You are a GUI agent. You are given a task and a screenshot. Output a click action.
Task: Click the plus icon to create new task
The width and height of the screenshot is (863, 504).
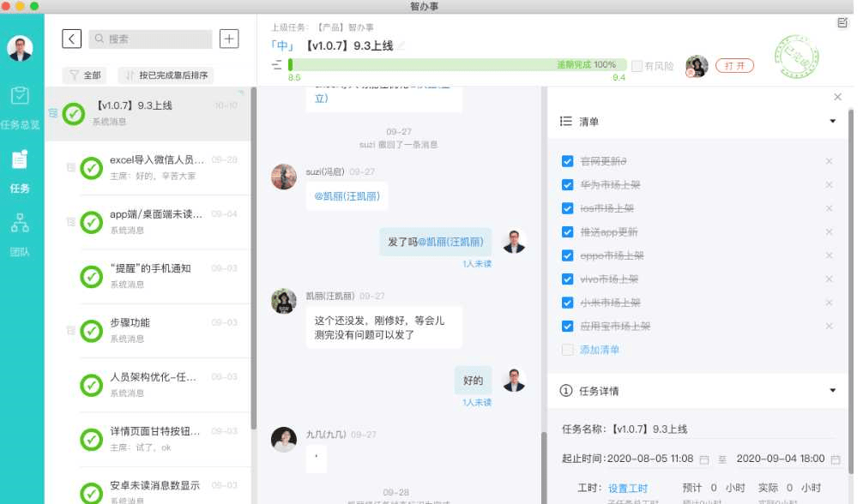229,39
